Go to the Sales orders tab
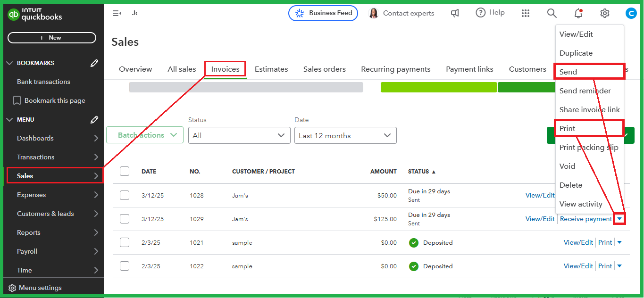644x298 pixels. tap(325, 69)
